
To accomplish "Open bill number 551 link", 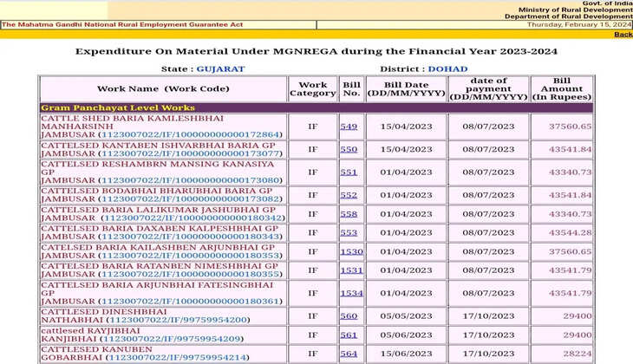I will point(349,172).
